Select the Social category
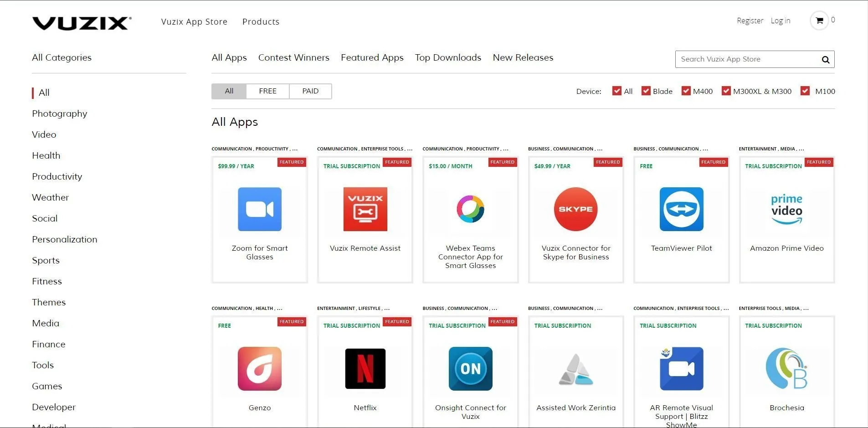Screen dimensions: 868x428 click(x=45, y=218)
